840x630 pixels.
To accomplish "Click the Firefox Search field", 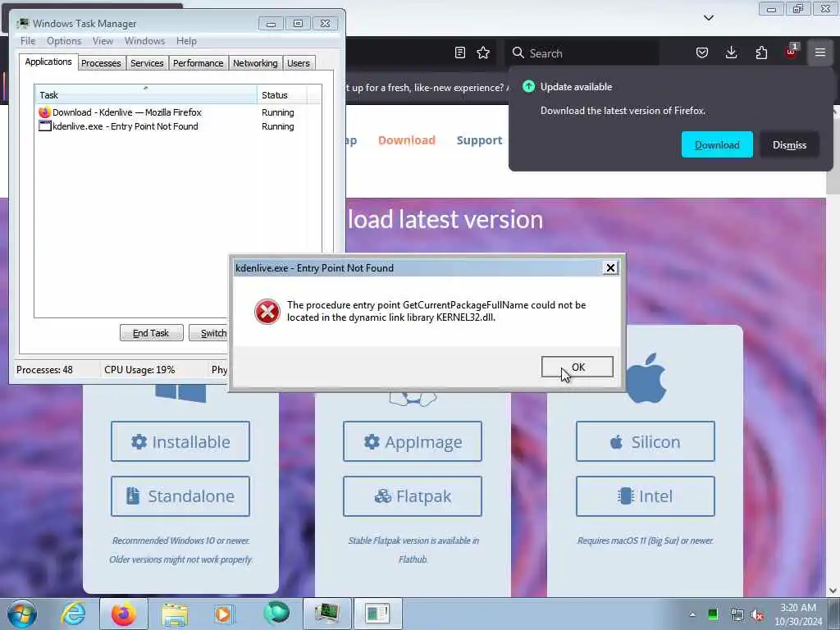I will [582, 52].
